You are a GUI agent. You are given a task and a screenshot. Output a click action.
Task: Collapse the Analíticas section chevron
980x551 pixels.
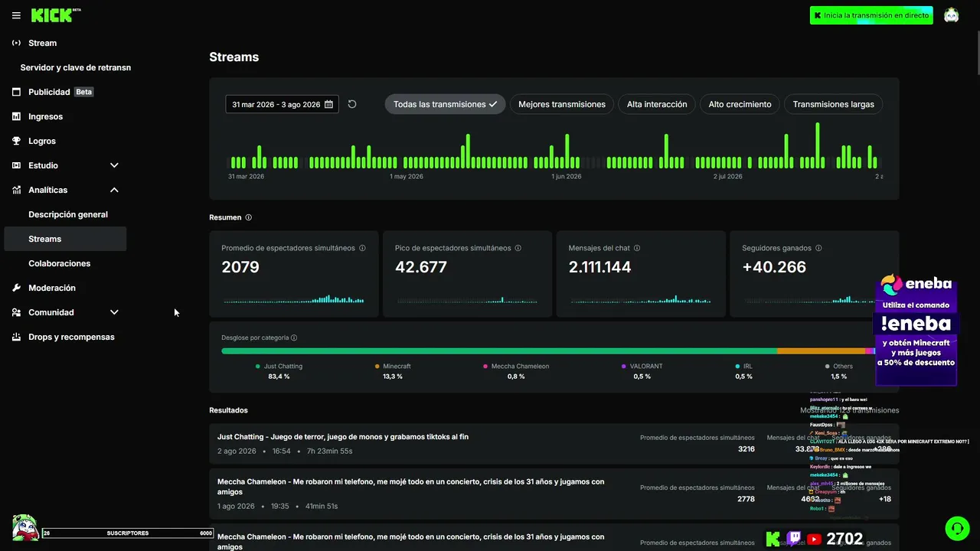point(114,190)
